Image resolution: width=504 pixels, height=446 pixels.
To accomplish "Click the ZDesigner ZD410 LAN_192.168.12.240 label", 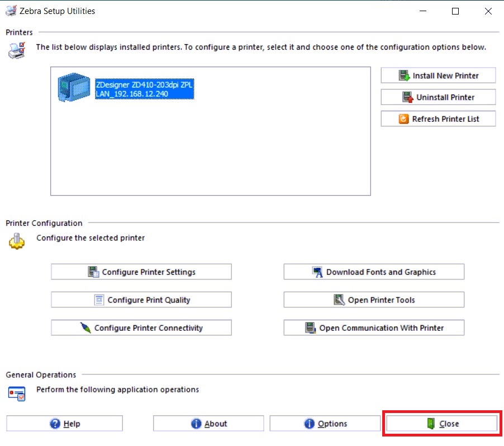I will click(144, 89).
